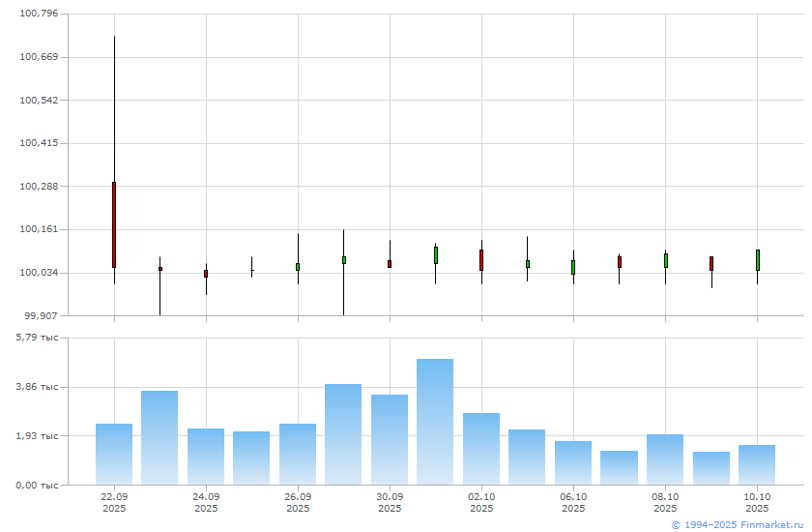
Task: Click the green candlestick for 10.10
Action: pos(757,260)
